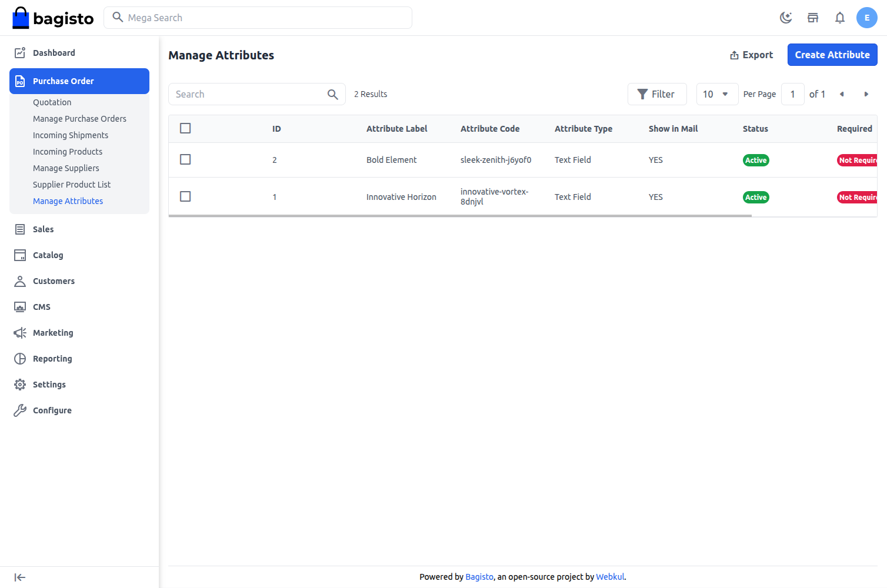Collapse the sidebar with the bottom arrow icon

tap(19, 577)
